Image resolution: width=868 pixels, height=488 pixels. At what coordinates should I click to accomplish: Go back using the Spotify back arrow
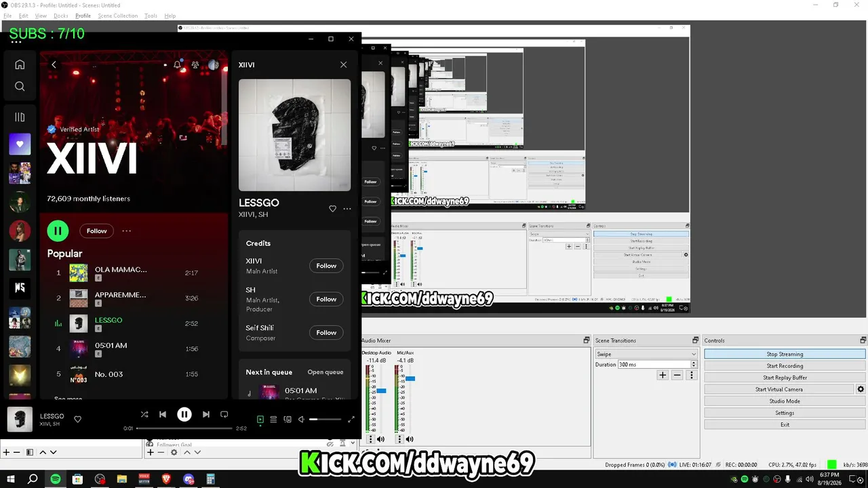coord(54,65)
